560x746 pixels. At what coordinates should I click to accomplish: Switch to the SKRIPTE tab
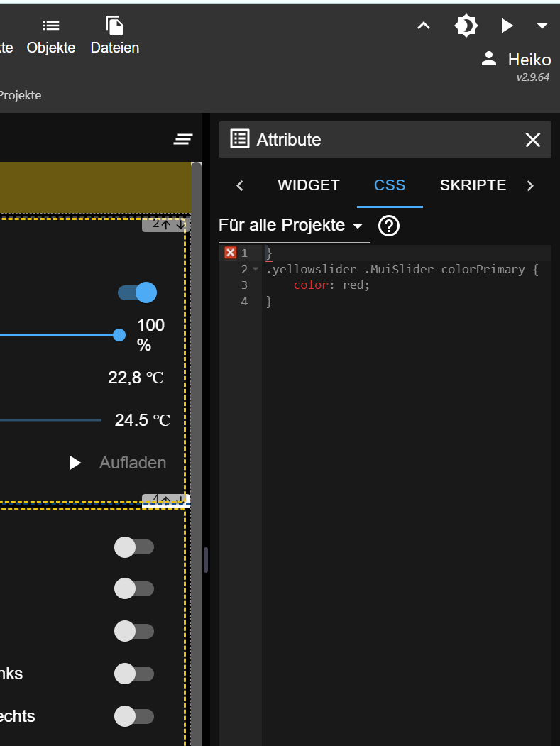(x=473, y=185)
